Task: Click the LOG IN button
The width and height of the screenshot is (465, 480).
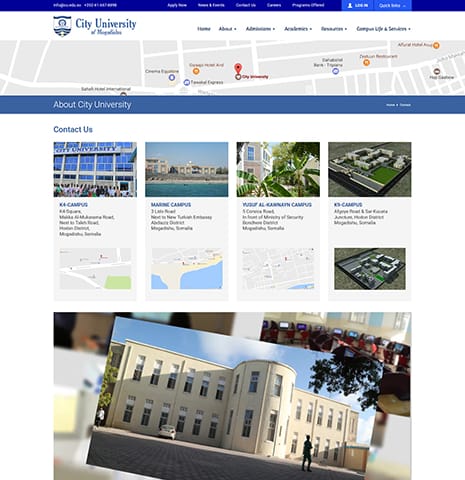Action: click(358, 6)
